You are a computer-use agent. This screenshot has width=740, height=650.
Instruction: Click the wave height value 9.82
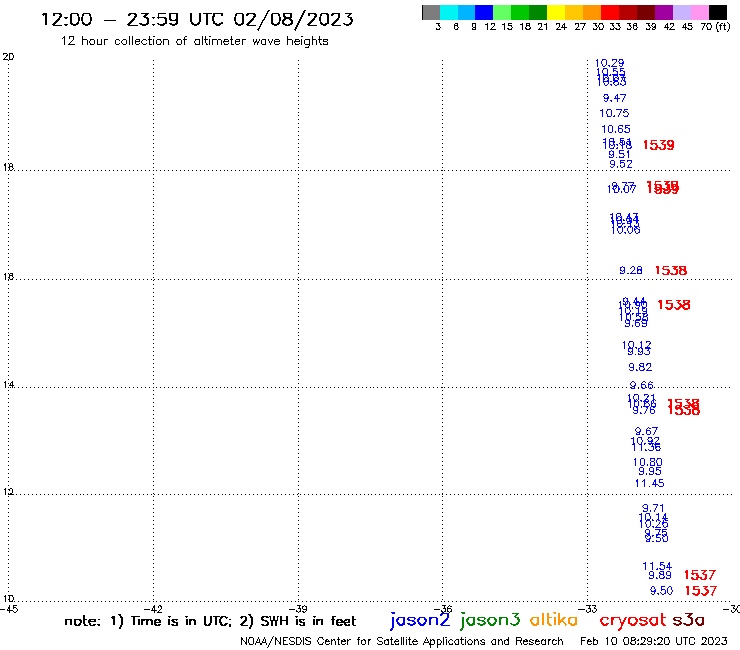pyautogui.click(x=640, y=367)
